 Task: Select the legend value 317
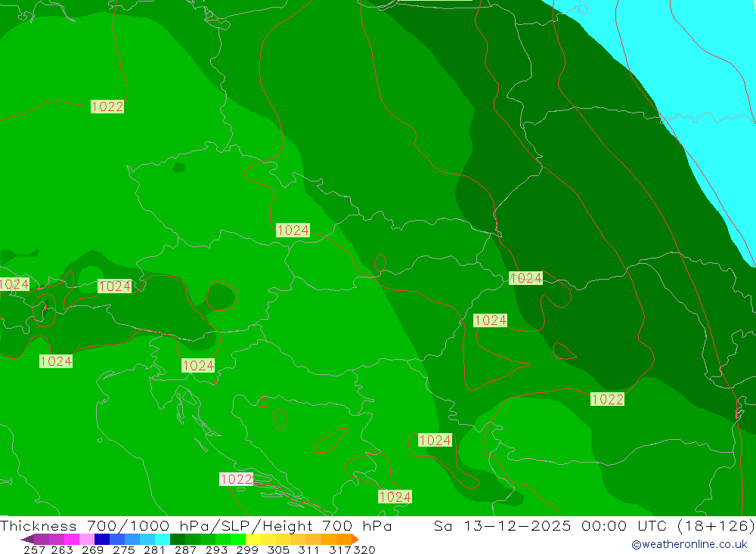coord(340,550)
